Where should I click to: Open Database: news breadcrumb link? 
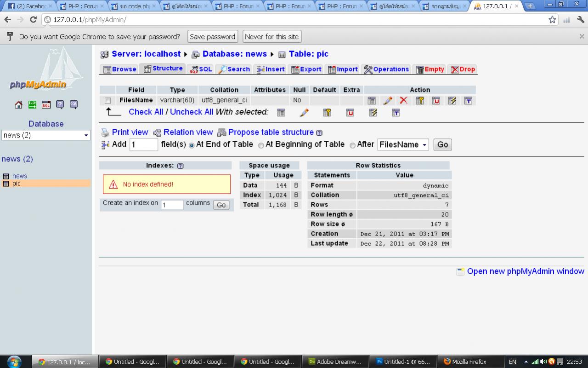tap(235, 54)
